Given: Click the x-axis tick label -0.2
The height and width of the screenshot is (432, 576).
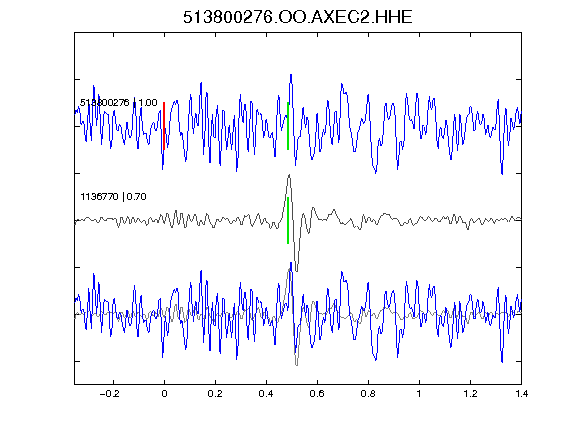Looking at the screenshot, I should [109, 394].
